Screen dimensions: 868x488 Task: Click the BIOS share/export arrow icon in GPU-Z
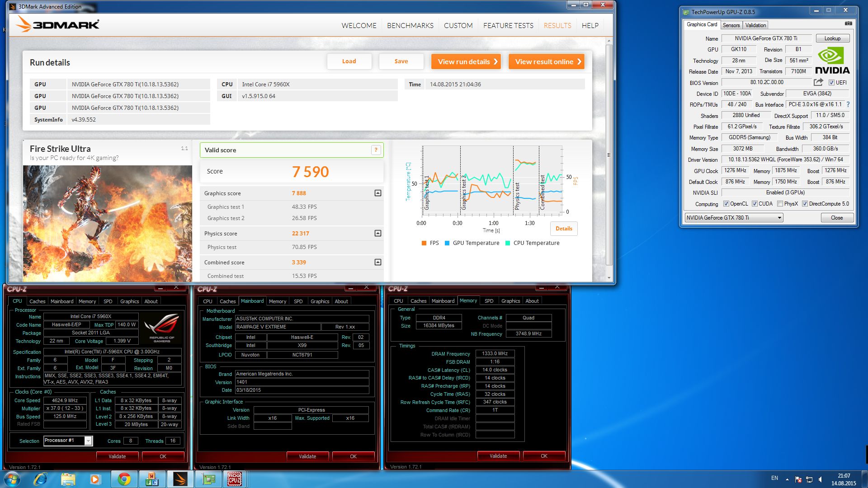click(x=818, y=82)
